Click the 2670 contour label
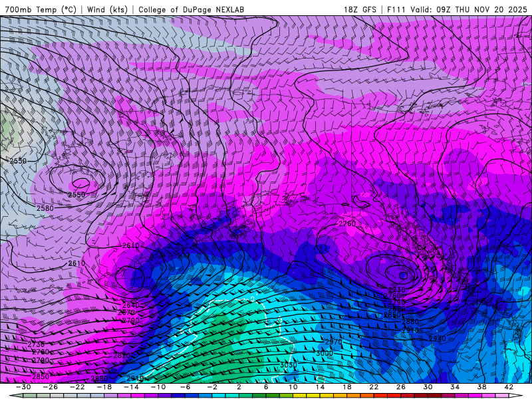The image size is (532, 399). (126, 313)
